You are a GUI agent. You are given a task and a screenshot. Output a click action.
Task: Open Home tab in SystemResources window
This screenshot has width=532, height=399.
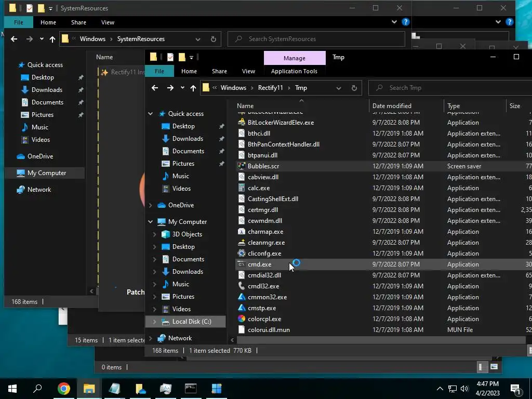point(48,22)
